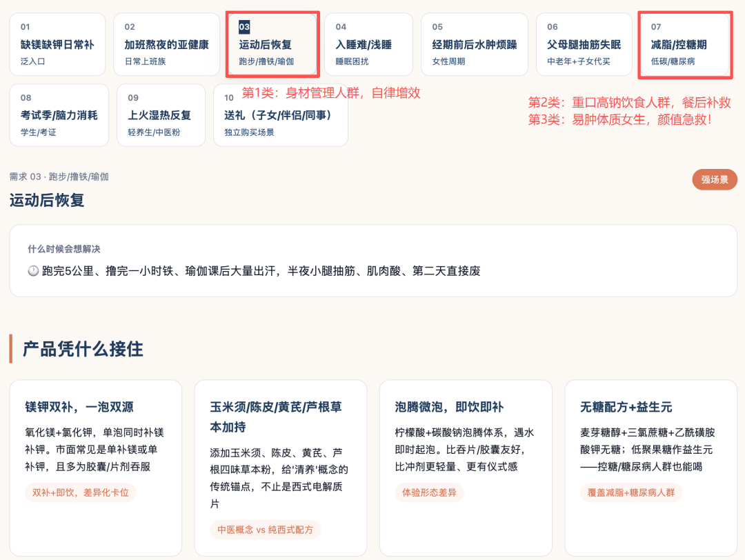
Task: Open the 加班熬夜的亚健康 card
Action: [x=166, y=44]
